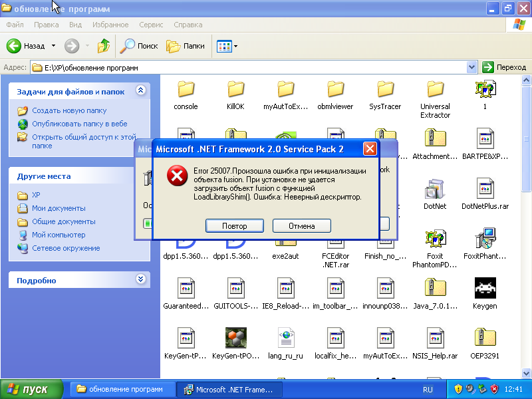Viewport: 532px width, 399px height.
Task: Select the OEP3291 archive icon
Action: click(x=485, y=338)
